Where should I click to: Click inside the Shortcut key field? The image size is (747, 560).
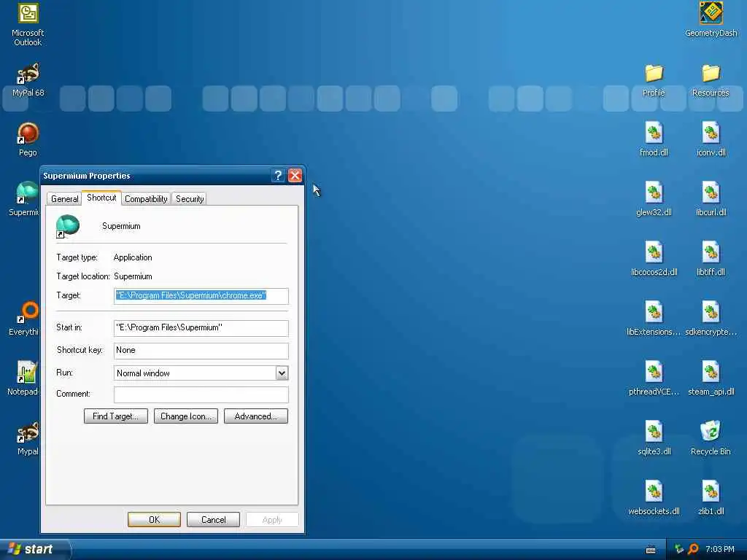tap(201, 351)
